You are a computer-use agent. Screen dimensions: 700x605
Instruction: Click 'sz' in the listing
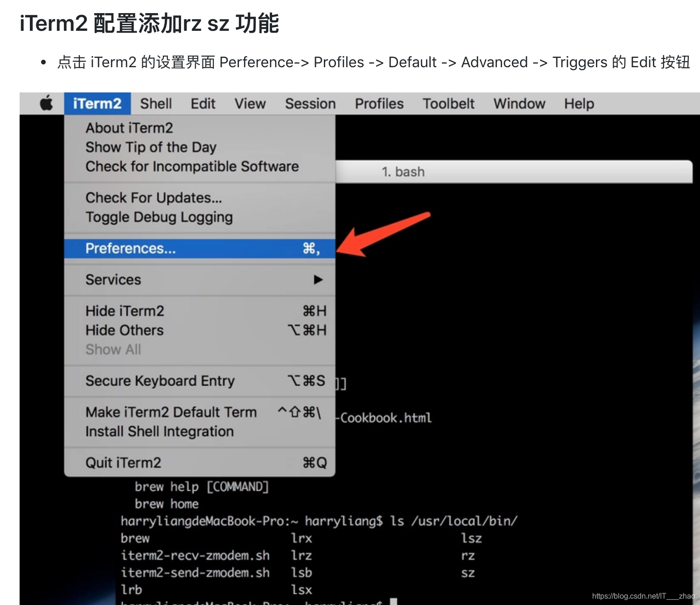468,573
